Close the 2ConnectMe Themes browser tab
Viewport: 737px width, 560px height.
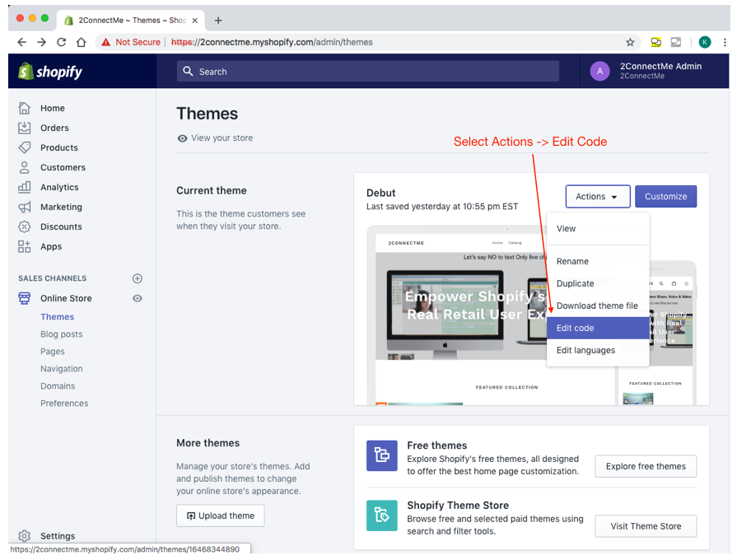[195, 21]
